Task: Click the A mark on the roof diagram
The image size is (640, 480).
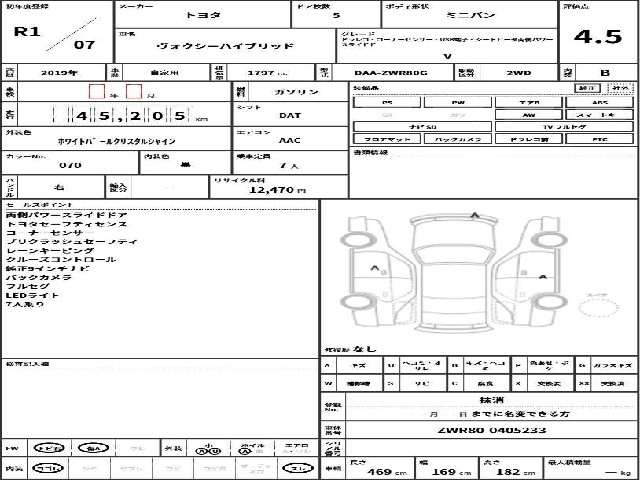Action: click(475, 215)
